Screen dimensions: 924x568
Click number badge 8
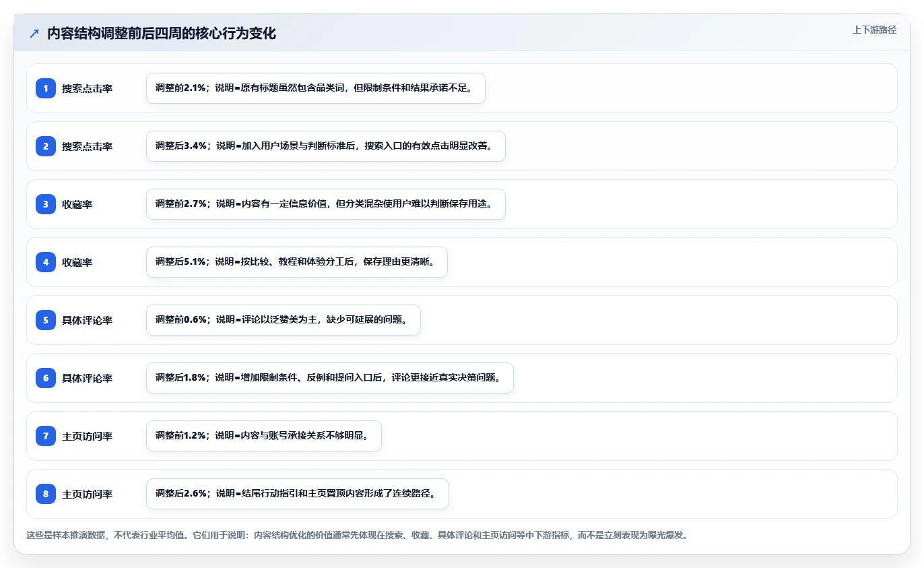(x=46, y=494)
